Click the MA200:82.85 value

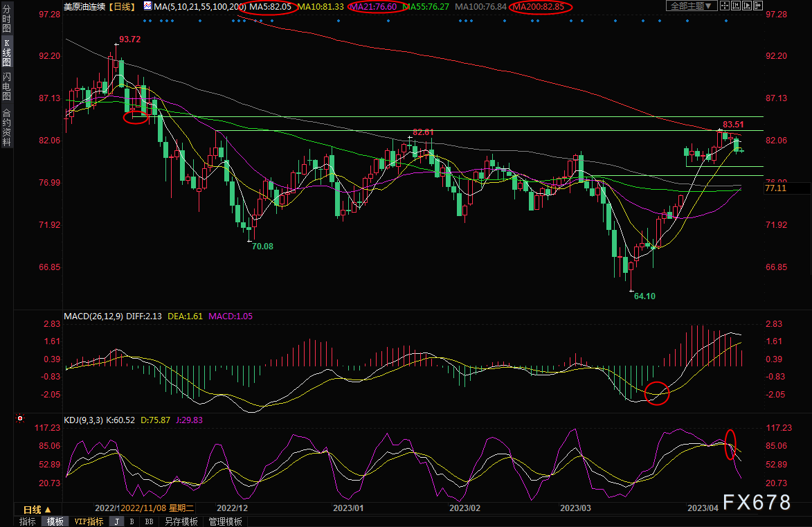539,7
